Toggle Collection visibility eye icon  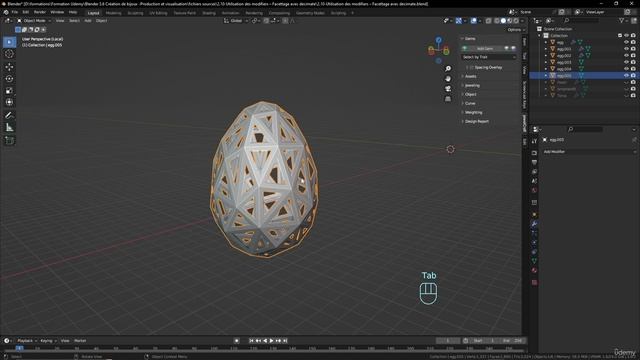tap(627, 36)
